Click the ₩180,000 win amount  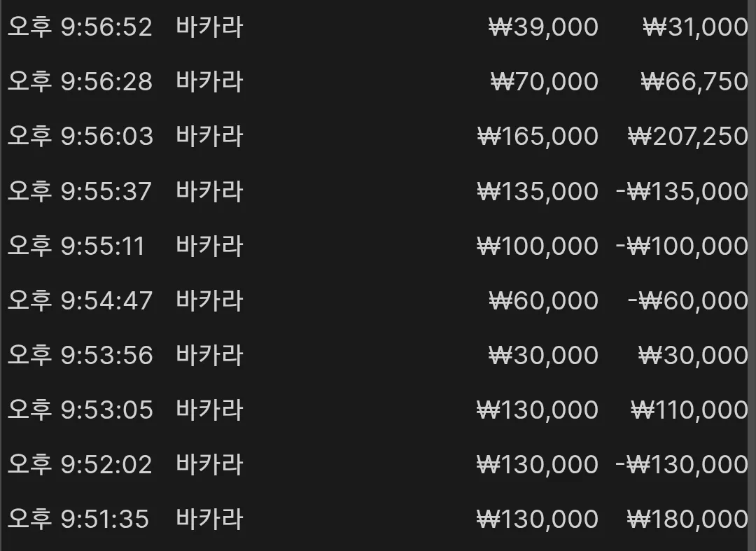pos(687,519)
